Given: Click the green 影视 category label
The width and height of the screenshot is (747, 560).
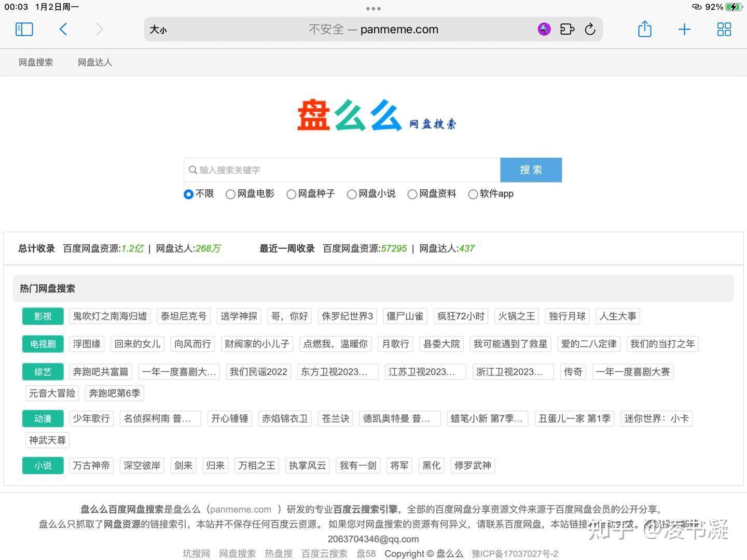Looking at the screenshot, I should coord(43,316).
